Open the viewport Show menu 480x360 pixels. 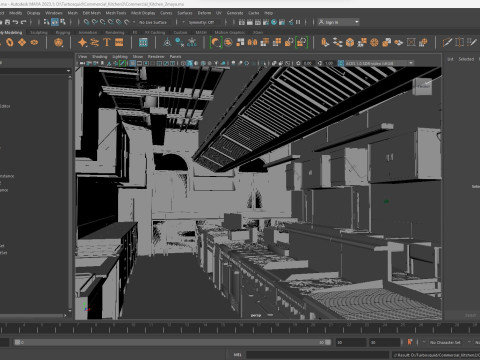[138, 56]
